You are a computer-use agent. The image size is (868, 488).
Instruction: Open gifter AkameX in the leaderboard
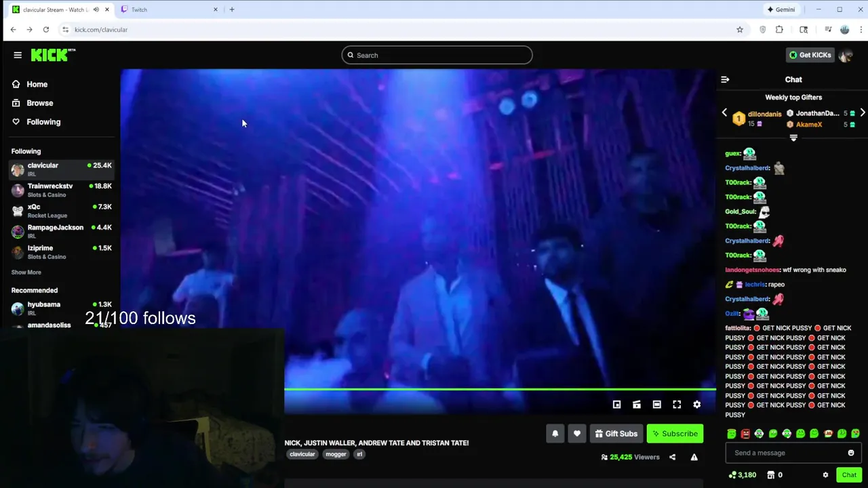tap(808, 125)
